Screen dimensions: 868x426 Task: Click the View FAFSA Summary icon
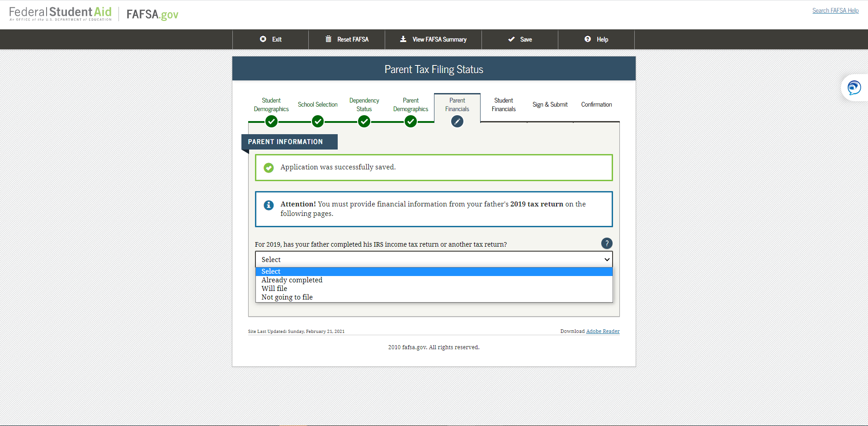[403, 39]
